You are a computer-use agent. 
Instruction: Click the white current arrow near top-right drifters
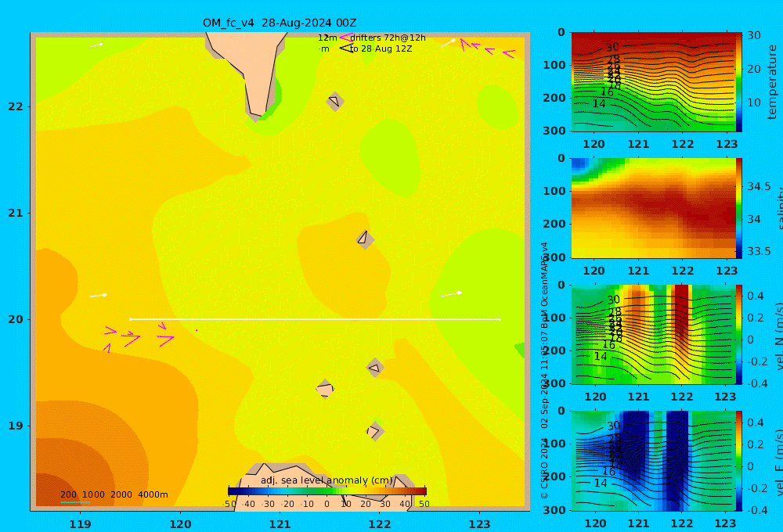click(x=448, y=43)
